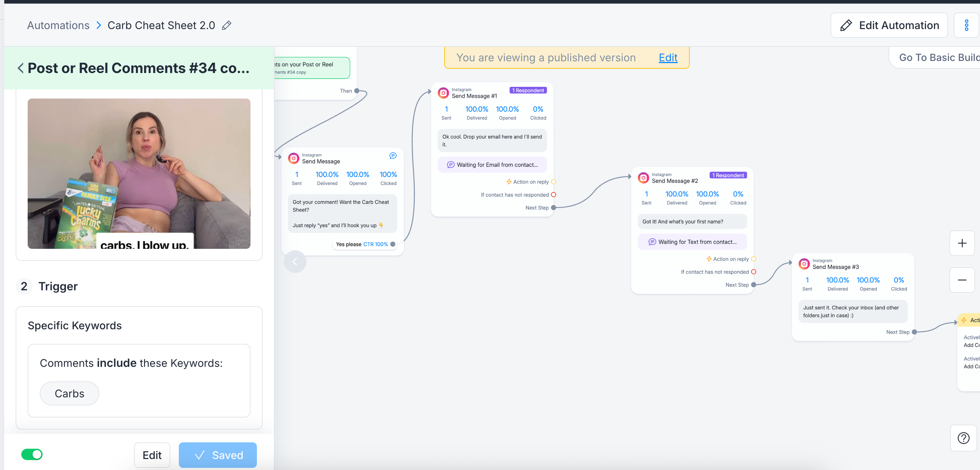Viewport: 980px width, 470px height.
Task: Click the Edit Automation button
Action: coord(889,26)
